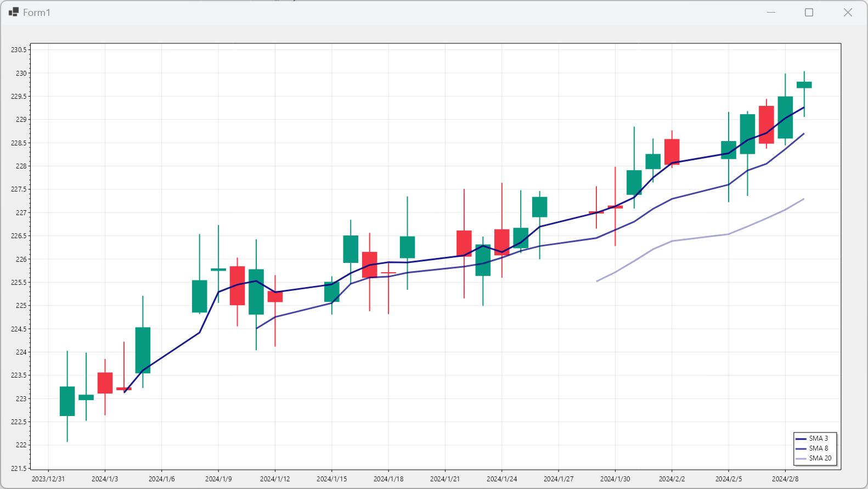Maximize the Form1 window
Image resolution: width=868 pixels, height=489 pixels.
[x=809, y=13]
